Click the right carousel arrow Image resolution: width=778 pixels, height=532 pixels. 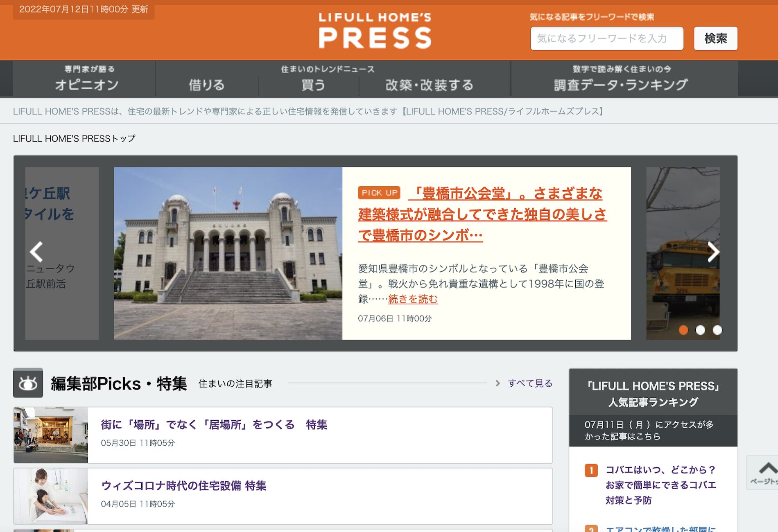tap(715, 252)
